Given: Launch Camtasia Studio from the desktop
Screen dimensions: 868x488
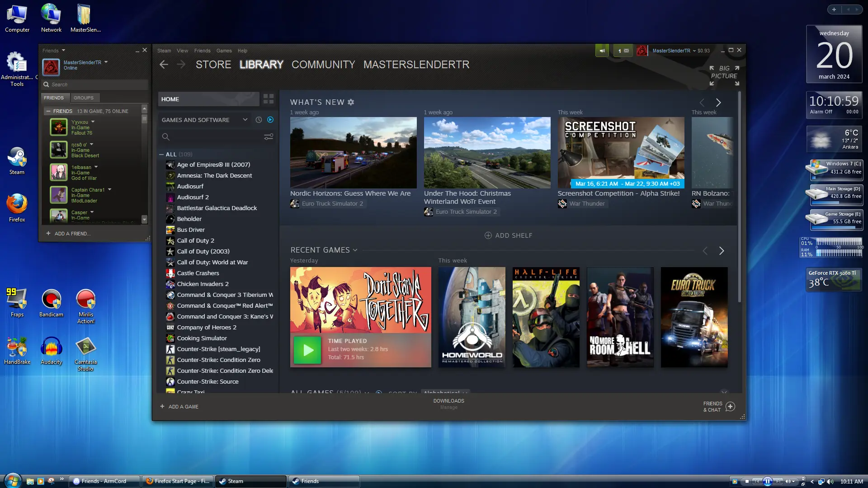Looking at the screenshot, I should [85, 354].
